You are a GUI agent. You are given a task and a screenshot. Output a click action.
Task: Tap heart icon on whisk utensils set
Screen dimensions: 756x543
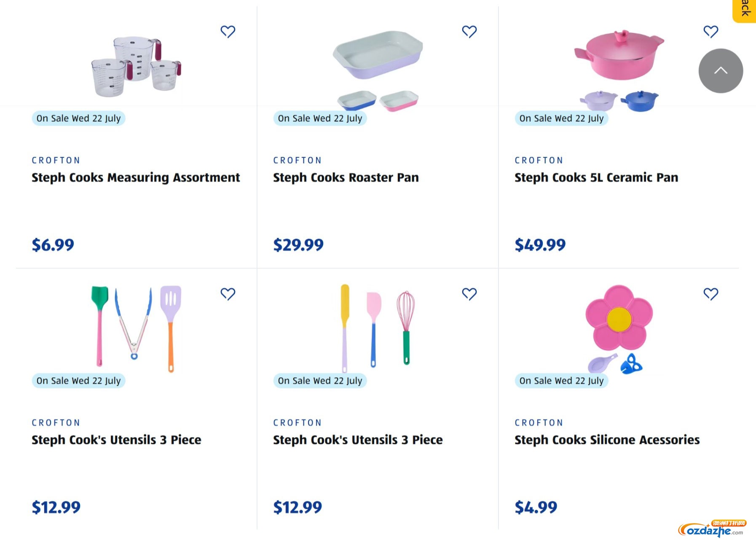[469, 294]
